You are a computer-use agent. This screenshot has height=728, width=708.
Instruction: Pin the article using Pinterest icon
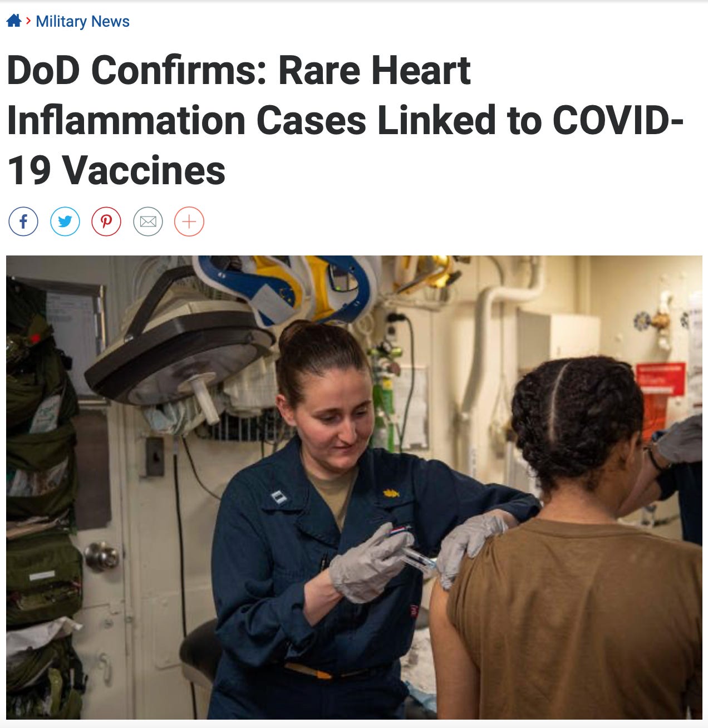tap(106, 222)
